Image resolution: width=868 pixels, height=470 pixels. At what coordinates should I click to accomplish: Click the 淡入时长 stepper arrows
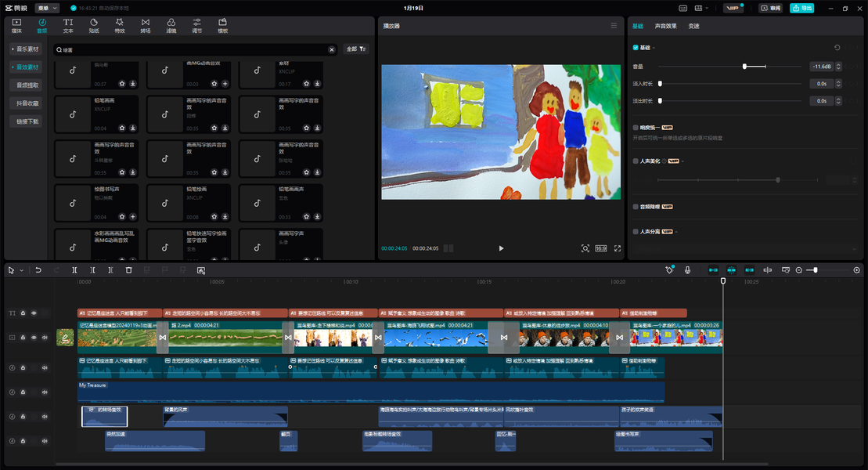839,84
